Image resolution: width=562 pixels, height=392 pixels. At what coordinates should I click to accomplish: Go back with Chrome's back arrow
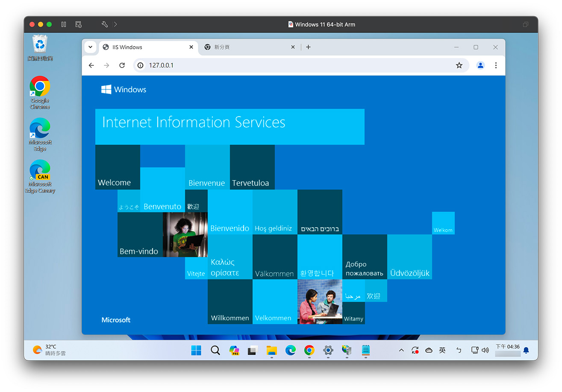[91, 65]
